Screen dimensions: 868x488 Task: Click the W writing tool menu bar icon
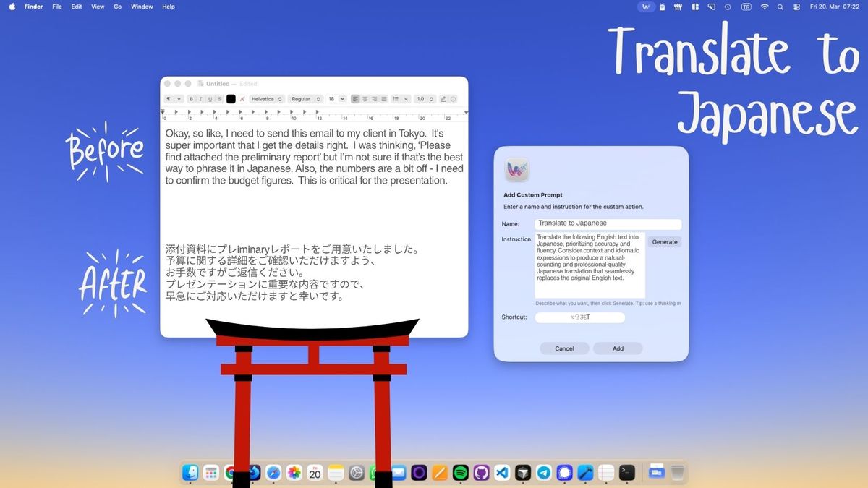pyautogui.click(x=647, y=7)
